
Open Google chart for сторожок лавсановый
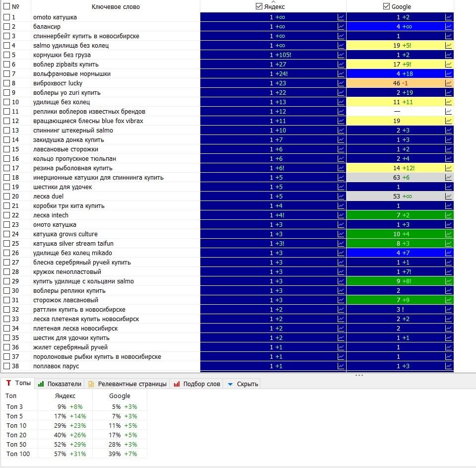[449, 300]
